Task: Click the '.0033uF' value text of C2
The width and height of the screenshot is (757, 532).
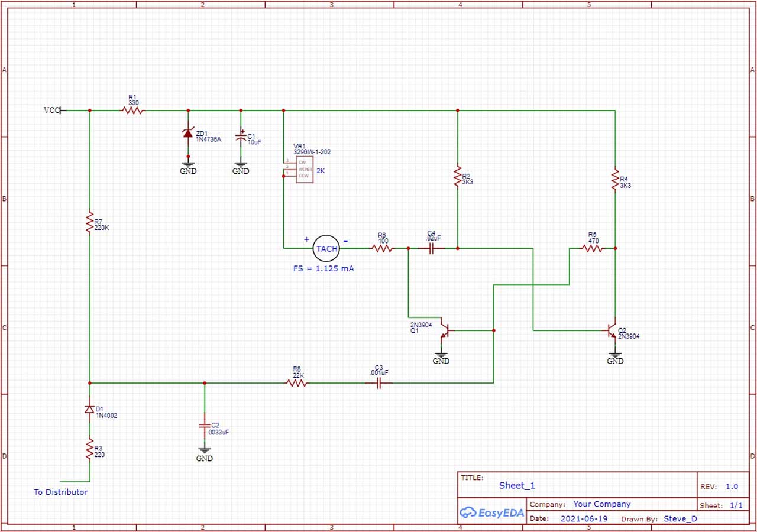Action: 218,432
